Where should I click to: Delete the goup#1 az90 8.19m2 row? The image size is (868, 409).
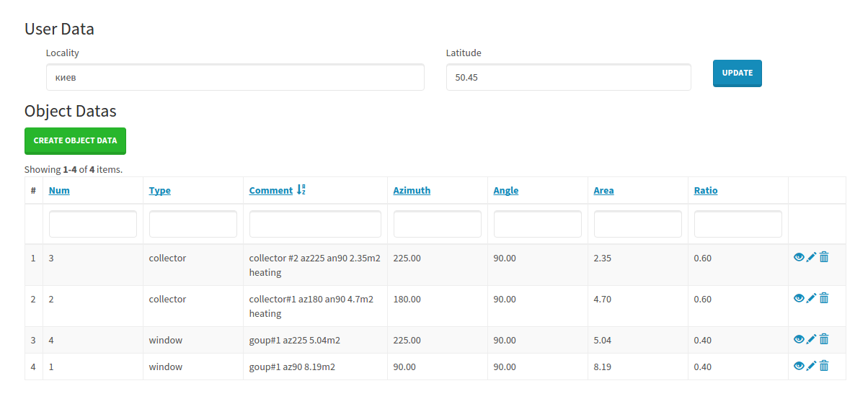824,366
